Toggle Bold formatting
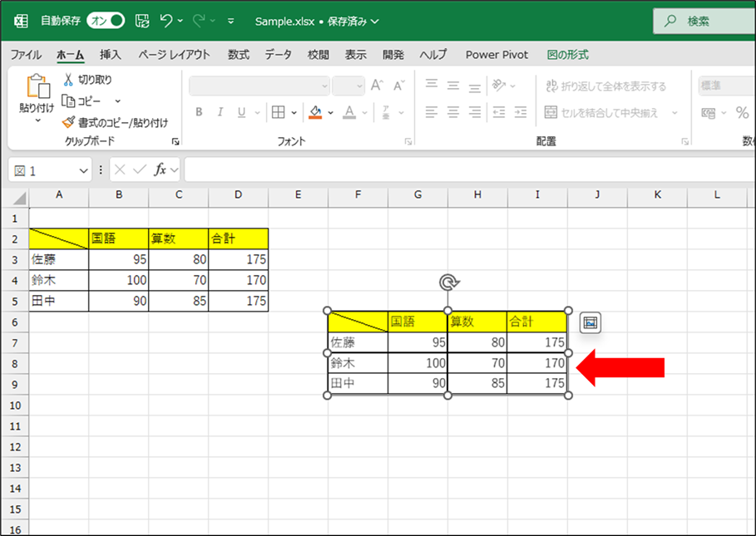 coord(199,112)
